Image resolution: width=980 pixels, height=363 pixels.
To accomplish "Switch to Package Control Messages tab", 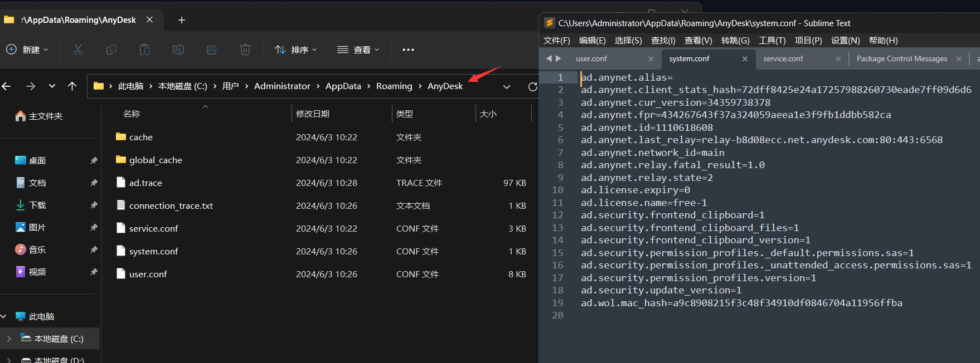I will [x=902, y=58].
